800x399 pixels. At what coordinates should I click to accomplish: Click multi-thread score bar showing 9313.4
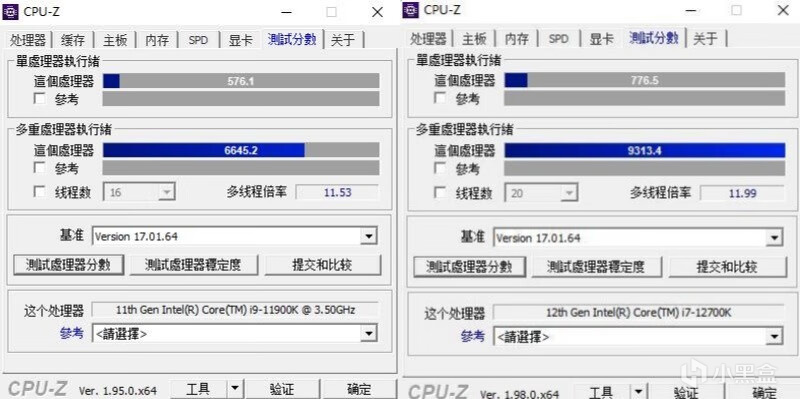[x=645, y=151]
